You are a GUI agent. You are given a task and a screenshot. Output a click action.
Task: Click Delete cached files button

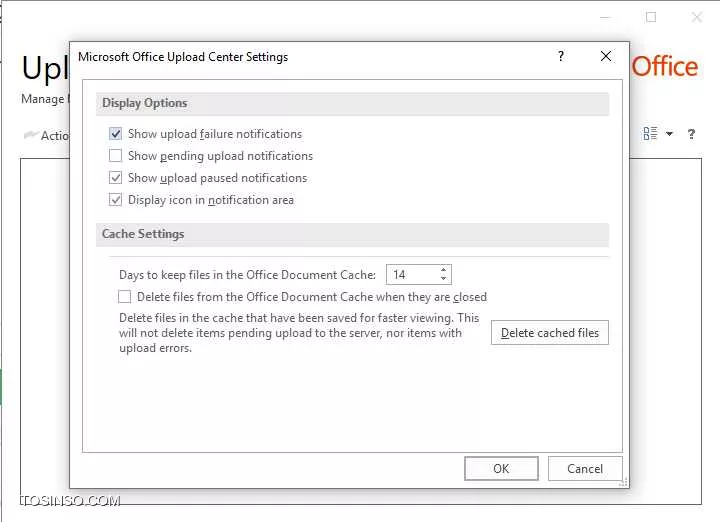pos(550,332)
